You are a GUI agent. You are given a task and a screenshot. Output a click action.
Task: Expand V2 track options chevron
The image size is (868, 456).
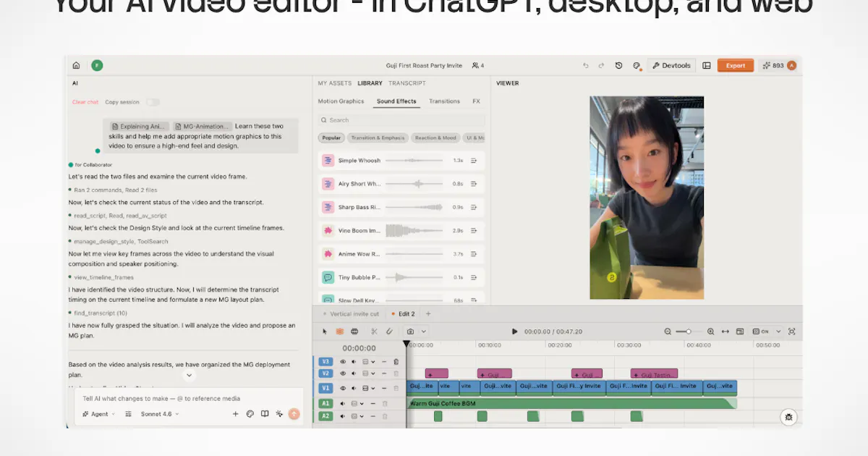pos(373,373)
